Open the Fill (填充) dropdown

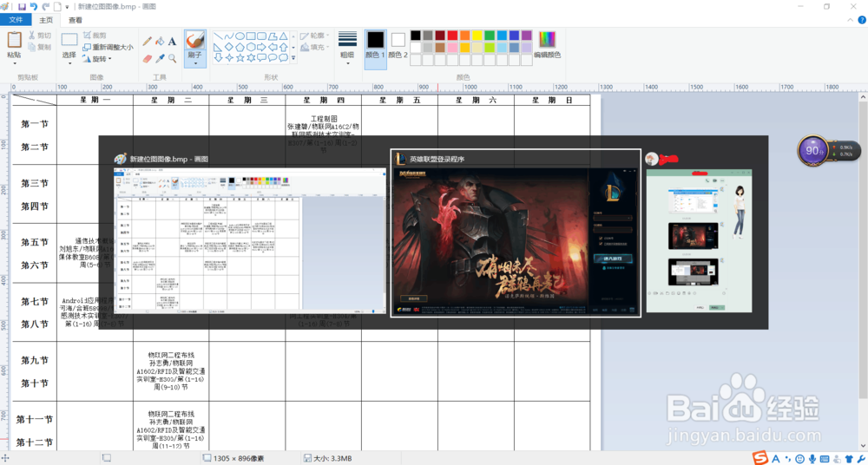coord(314,47)
